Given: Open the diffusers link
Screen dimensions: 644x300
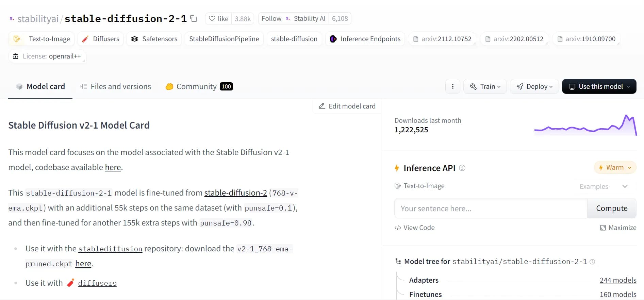Looking at the screenshot, I should point(97,283).
